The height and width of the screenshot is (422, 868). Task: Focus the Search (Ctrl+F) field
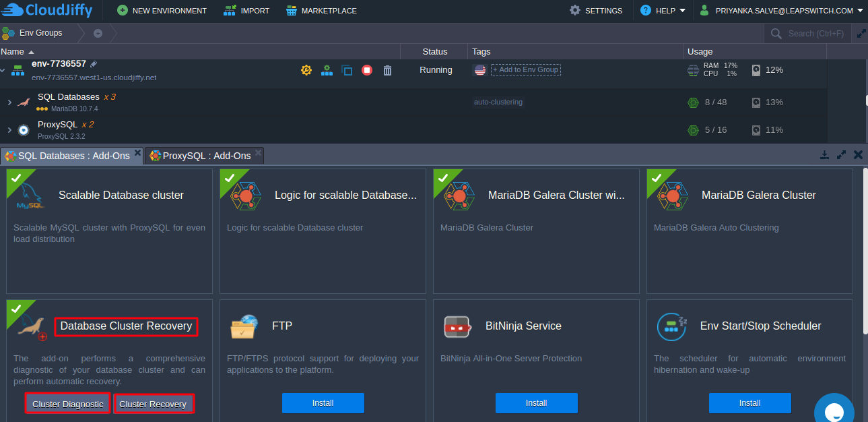point(808,33)
